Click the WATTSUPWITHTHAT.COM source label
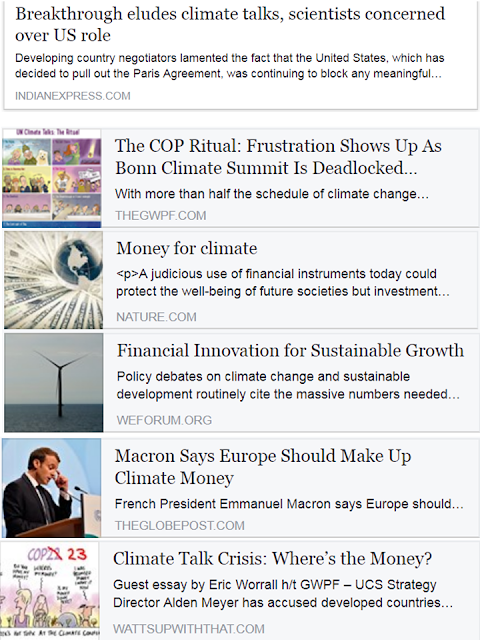The width and height of the screenshot is (480, 640). click(x=189, y=629)
